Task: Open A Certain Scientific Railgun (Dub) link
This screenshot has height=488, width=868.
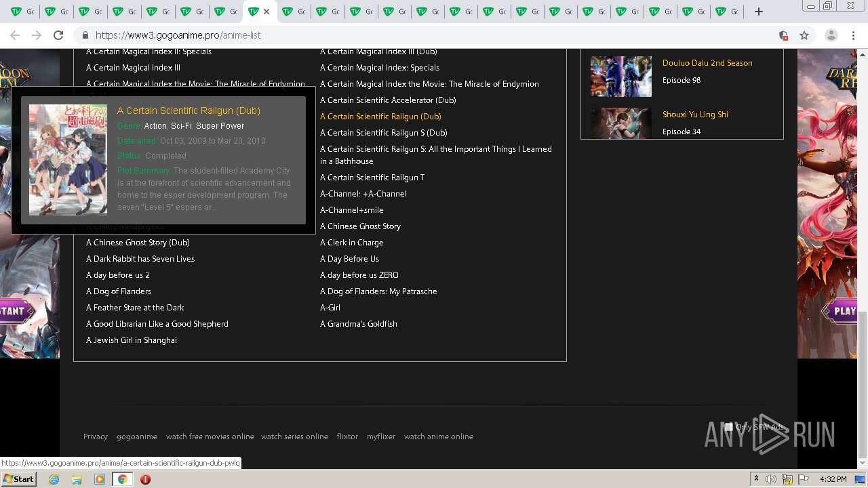Action: click(x=380, y=117)
